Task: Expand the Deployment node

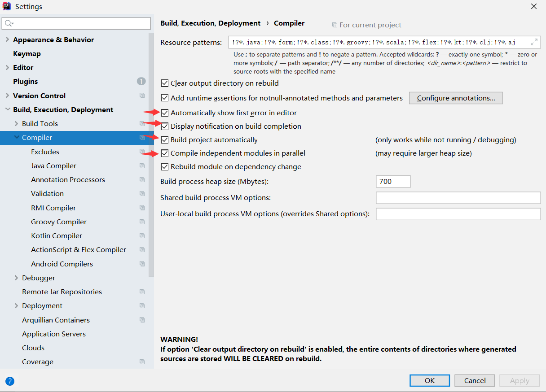Action: [x=16, y=305]
